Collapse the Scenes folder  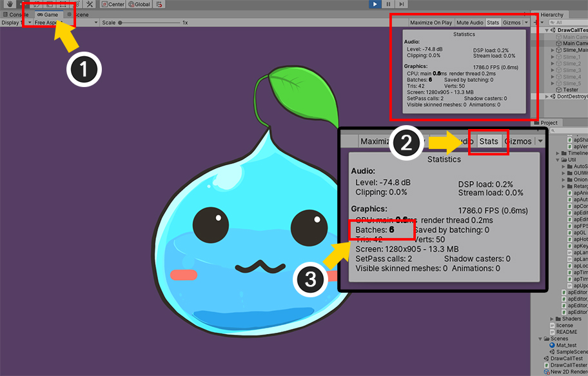pos(540,339)
